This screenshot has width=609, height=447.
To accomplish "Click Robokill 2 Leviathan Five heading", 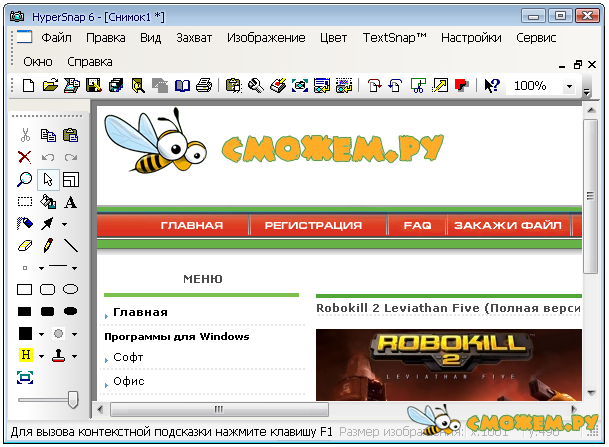I will 448,308.
